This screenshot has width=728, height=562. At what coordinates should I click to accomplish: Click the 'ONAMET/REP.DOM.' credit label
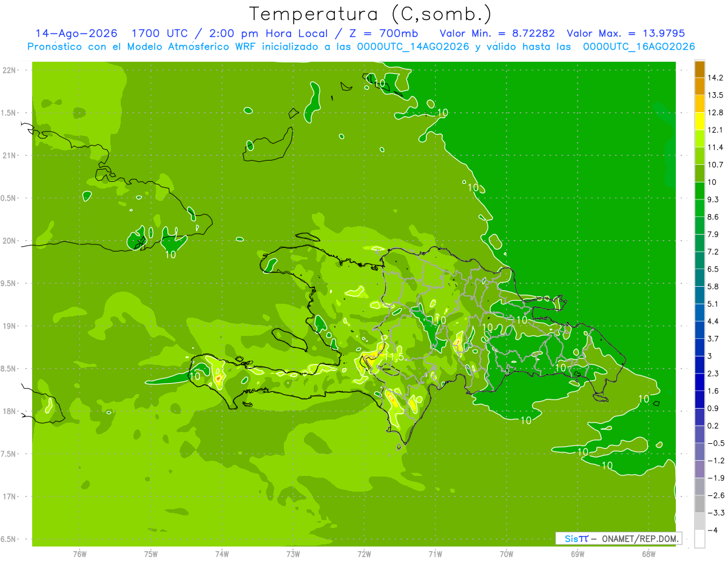[x=639, y=538]
